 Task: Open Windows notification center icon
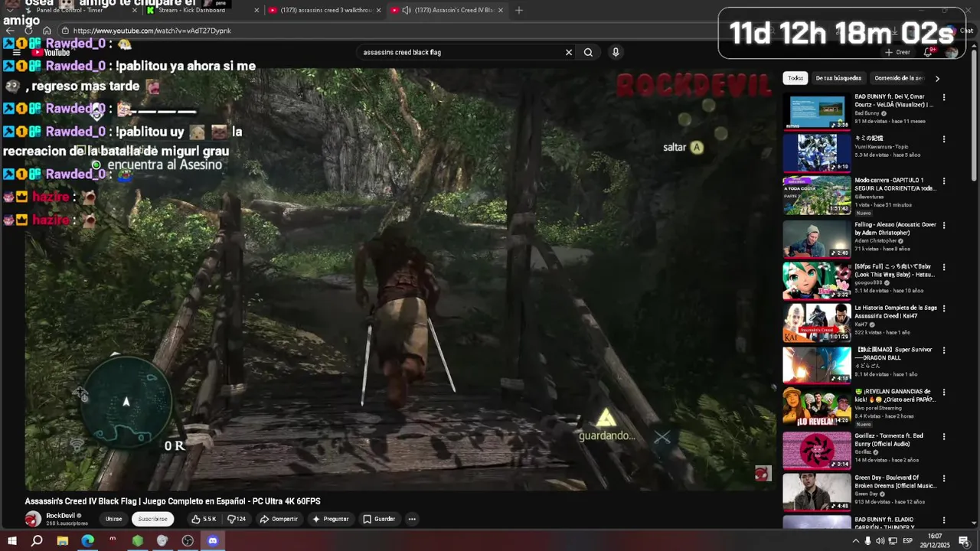click(x=963, y=541)
